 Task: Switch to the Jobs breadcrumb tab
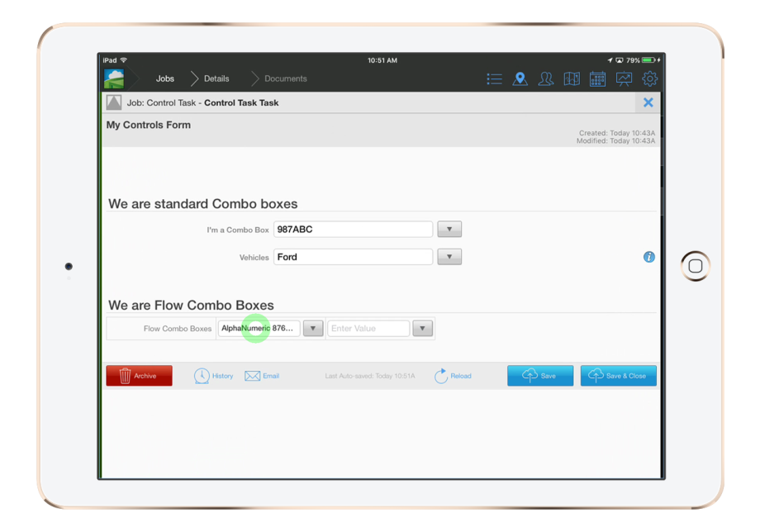(164, 78)
